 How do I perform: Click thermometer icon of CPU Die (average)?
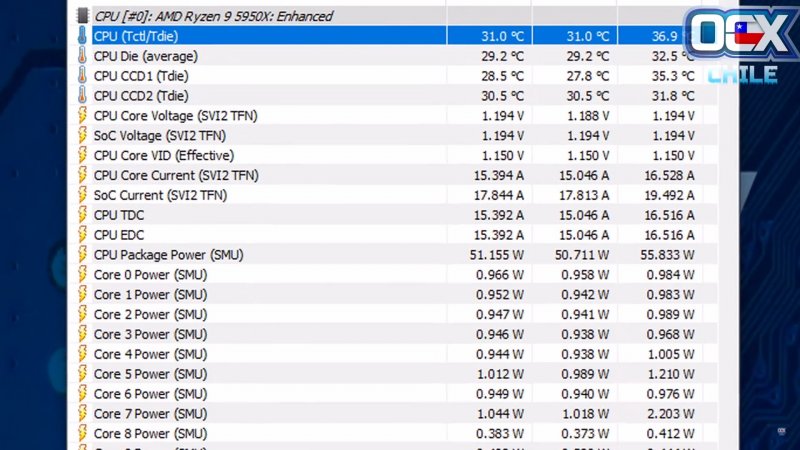82,56
